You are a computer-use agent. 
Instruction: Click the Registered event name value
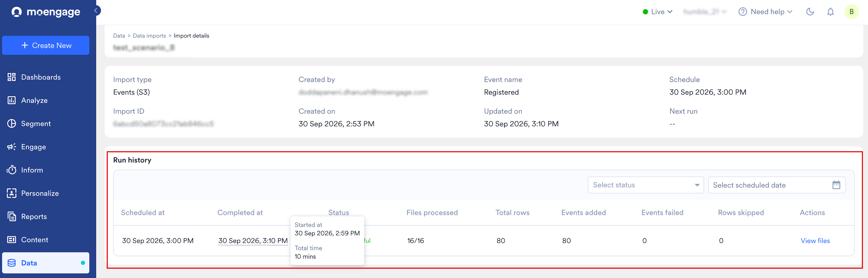(x=501, y=92)
